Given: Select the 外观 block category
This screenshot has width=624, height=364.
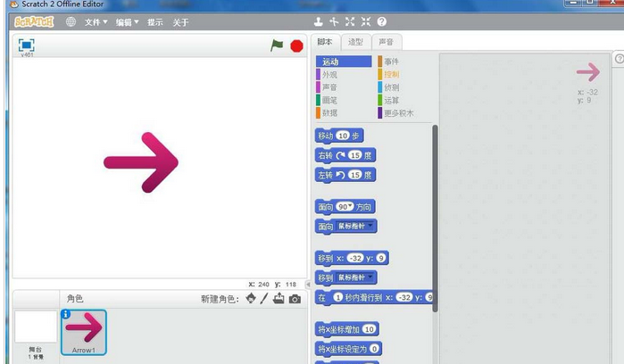Looking at the screenshot, I should point(330,75).
